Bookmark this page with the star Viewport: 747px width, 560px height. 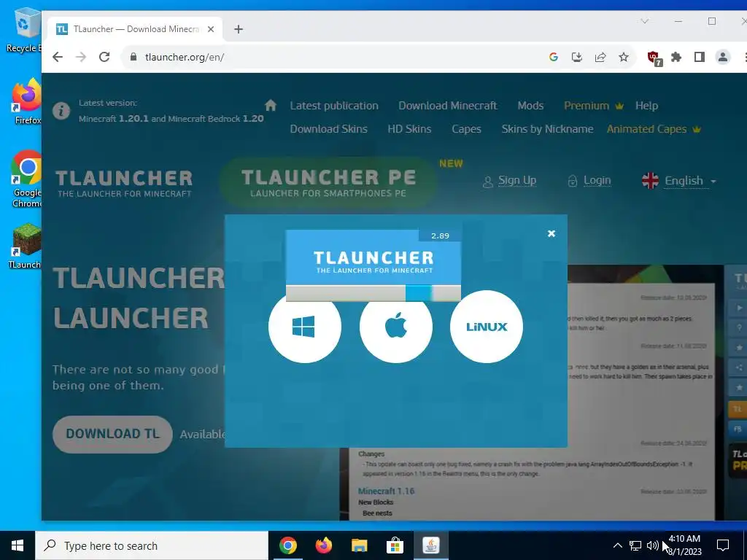pyautogui.click(x=624, y=57)
